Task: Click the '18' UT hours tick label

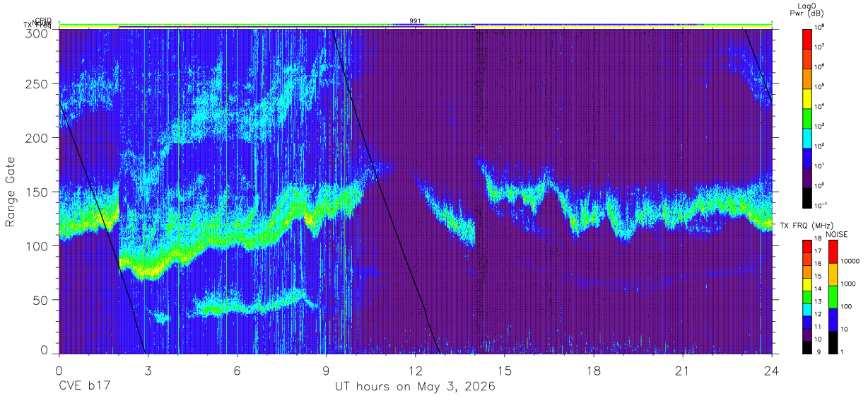Action: [x=594, y=371]
